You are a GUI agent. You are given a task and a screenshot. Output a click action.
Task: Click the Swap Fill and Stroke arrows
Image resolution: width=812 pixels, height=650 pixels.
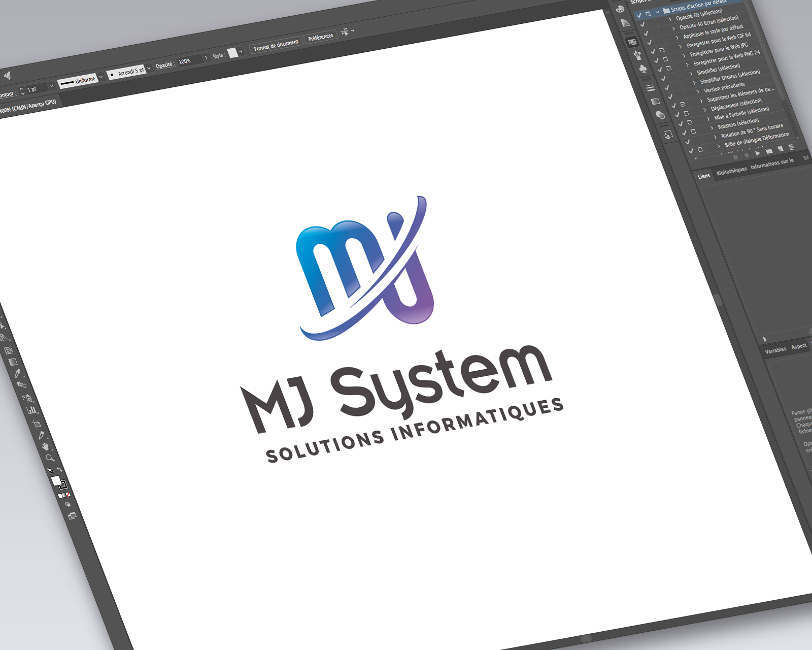(59, 469)
